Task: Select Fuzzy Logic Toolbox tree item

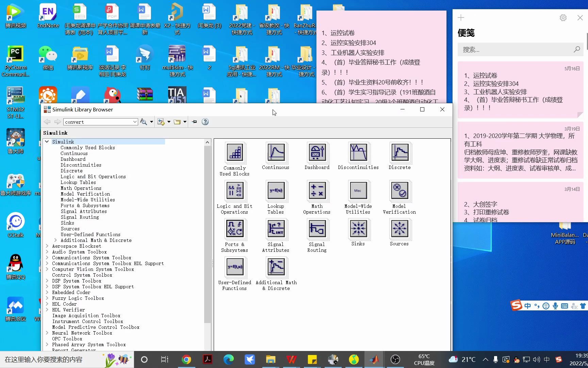Action: tap(78, 298)
